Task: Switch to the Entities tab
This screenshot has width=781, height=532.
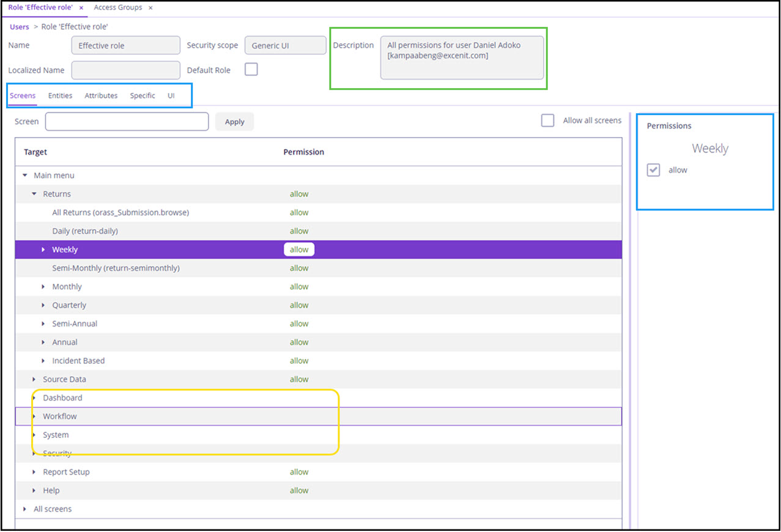Action: click(x=60, y=96)
